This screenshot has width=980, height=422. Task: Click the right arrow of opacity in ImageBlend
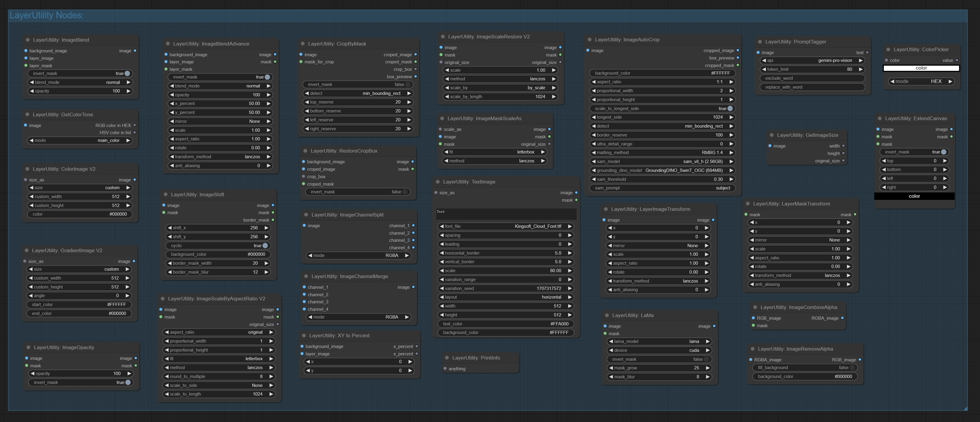tap(128, 91)
